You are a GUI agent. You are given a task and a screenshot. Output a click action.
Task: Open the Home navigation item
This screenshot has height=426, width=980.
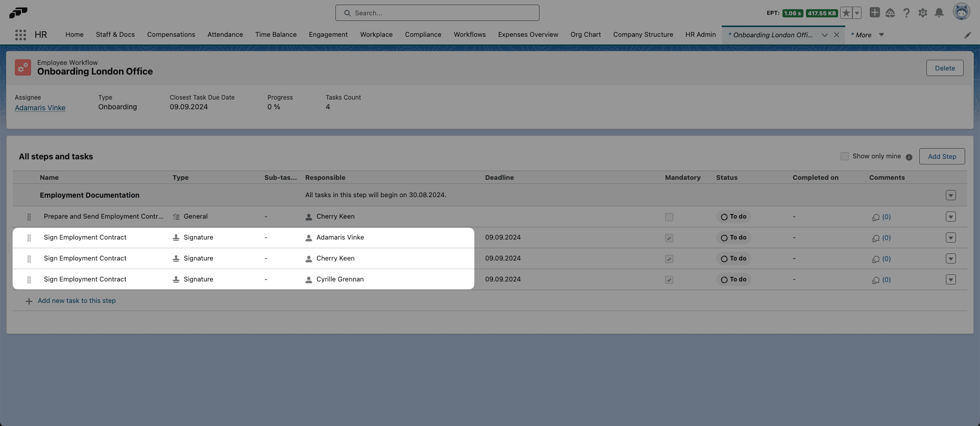click(x=75, y=35)
